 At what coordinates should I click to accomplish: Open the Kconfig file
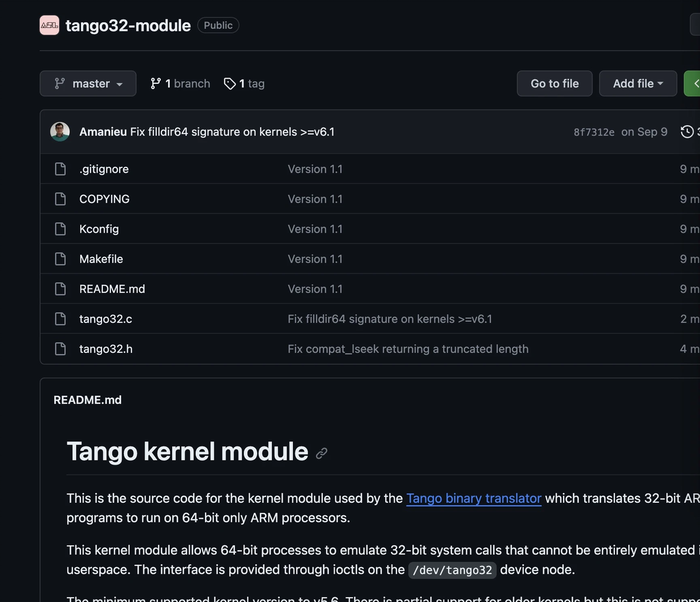point(99,229)
